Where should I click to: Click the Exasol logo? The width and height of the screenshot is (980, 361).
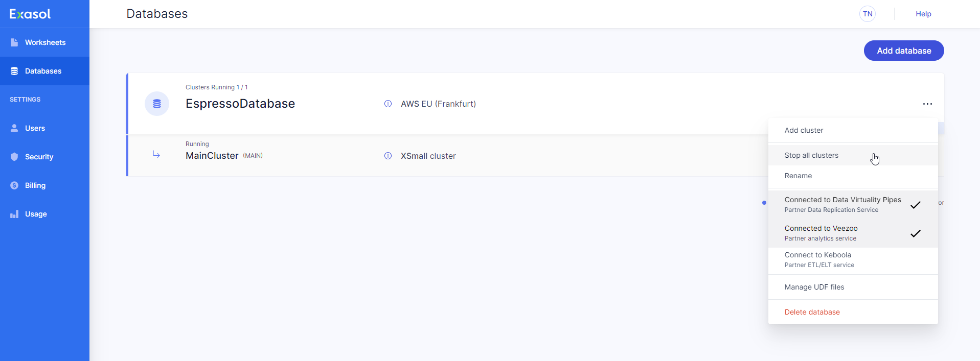pyautogui.click(x=30, y=14)
